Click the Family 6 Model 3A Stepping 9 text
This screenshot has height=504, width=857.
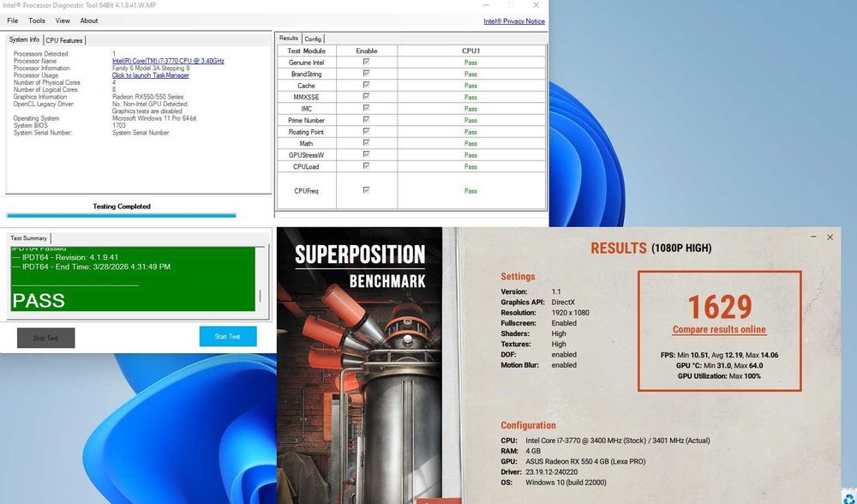click(x=151, y=69)
